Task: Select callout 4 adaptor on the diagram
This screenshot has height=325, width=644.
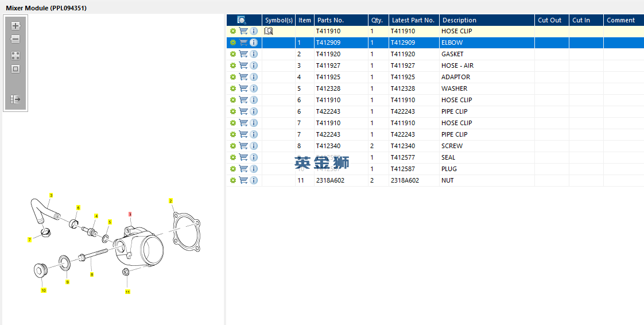Action: click(x=96, y=216)
